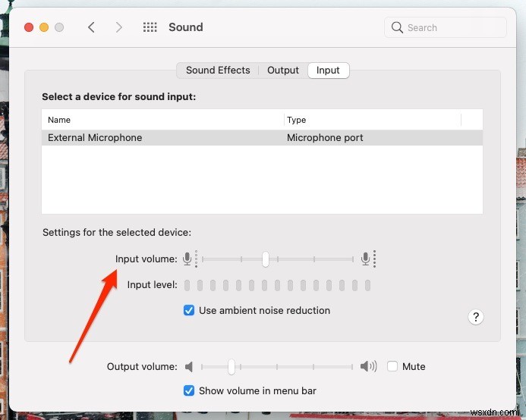Disable Use ambient noise reduction checkbox
Image resolution: width=526 pixels, height=420 pixels.
(189, 310)
